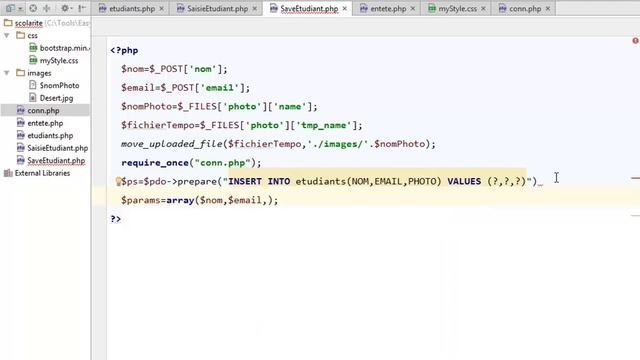Click the $email=$_POST['email'] line

185,88
